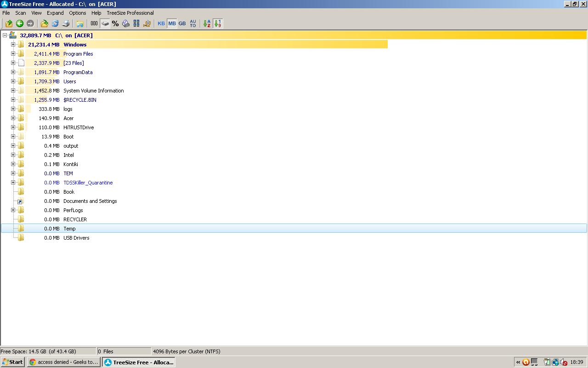The width and height of the screenshot is (588, 368).
Task: Switch size units to MB
Action: pyautogui.click(x=172, y=23)
